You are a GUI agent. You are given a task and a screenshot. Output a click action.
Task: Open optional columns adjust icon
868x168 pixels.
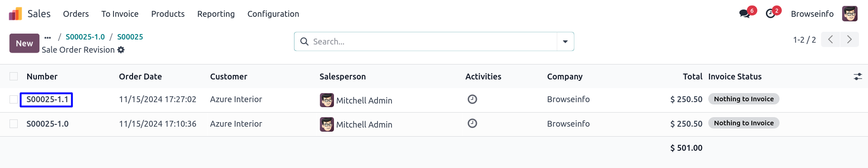pos(858,77)
